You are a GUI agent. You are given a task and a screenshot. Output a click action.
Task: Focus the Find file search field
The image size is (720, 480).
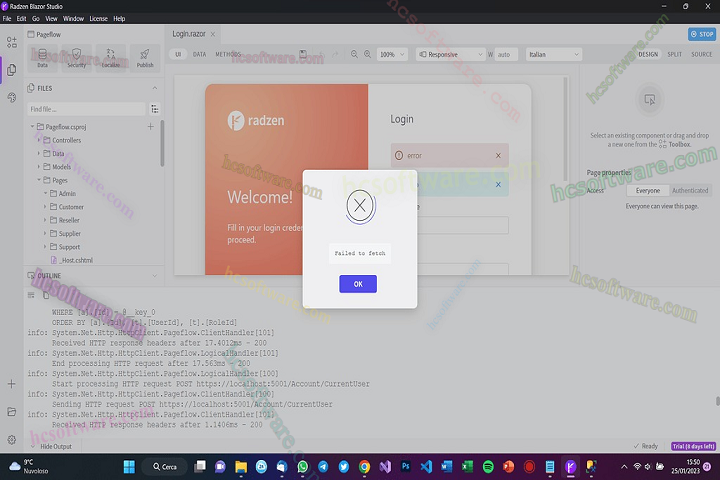[86, 109]
